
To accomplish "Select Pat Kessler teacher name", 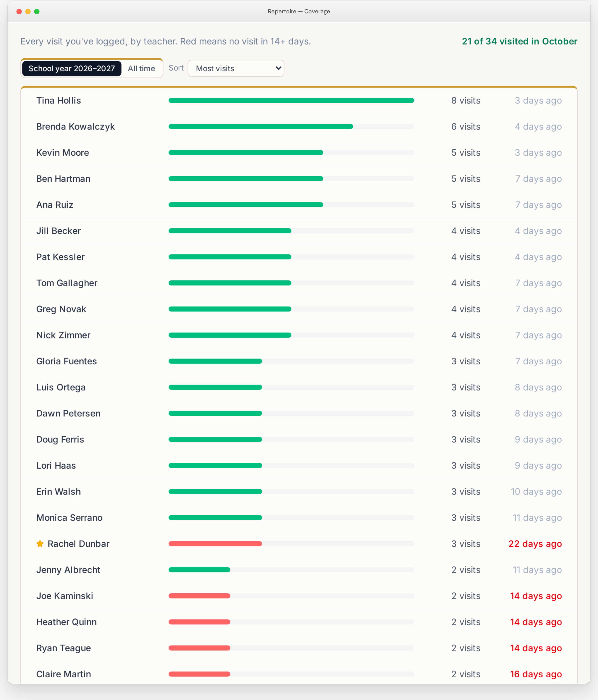I will click(61, 257).
